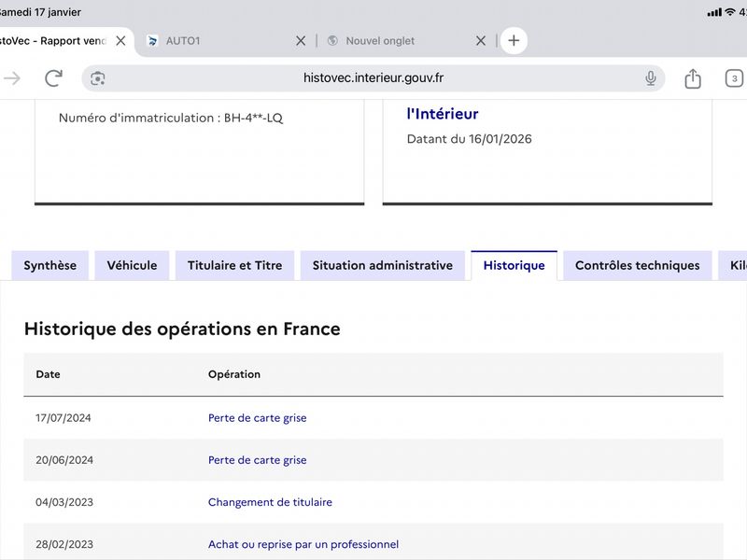
Task: Close the AUTO1 tab
Action: 301,41
